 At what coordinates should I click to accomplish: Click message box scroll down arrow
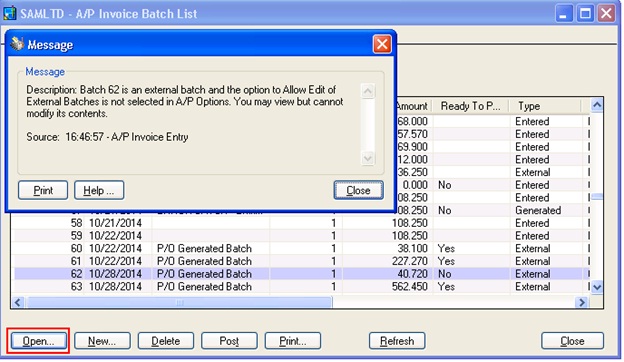tap(368, 158)
